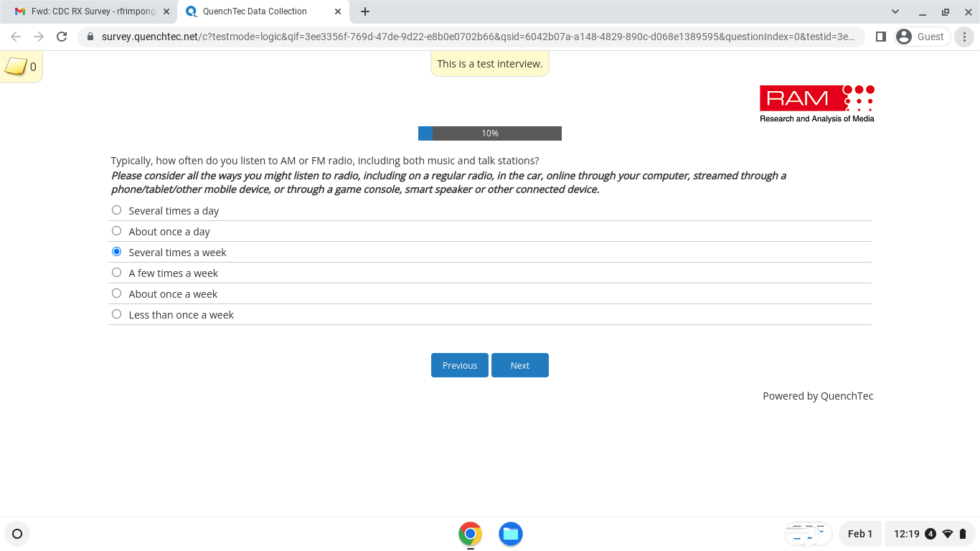Click the Chrome icon in shelf
Viewport: 980px width, 551px height.
(x=470, y=534)
